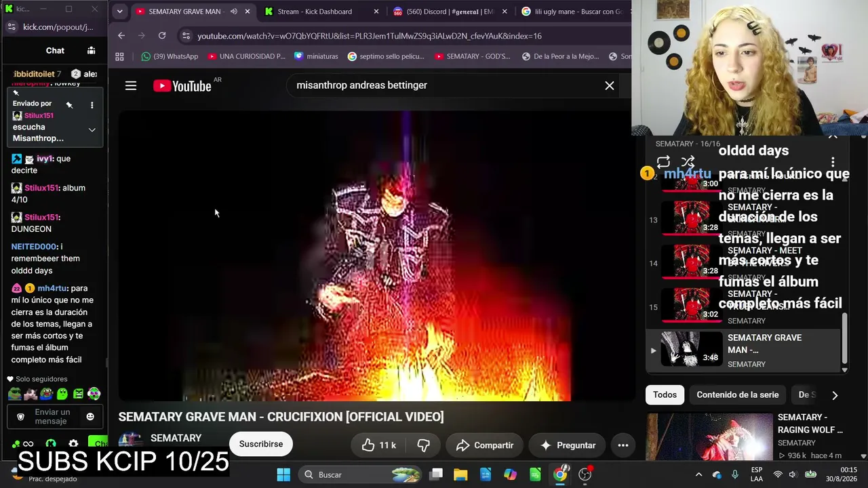Open De la Peor a la Mejor bookmark

561,56
